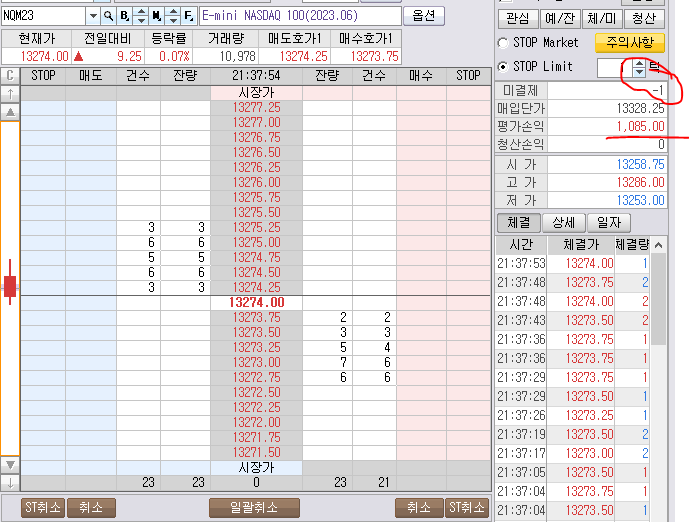Click the yellow 주의사항 button
689x522 pixels.
point(630,43)
